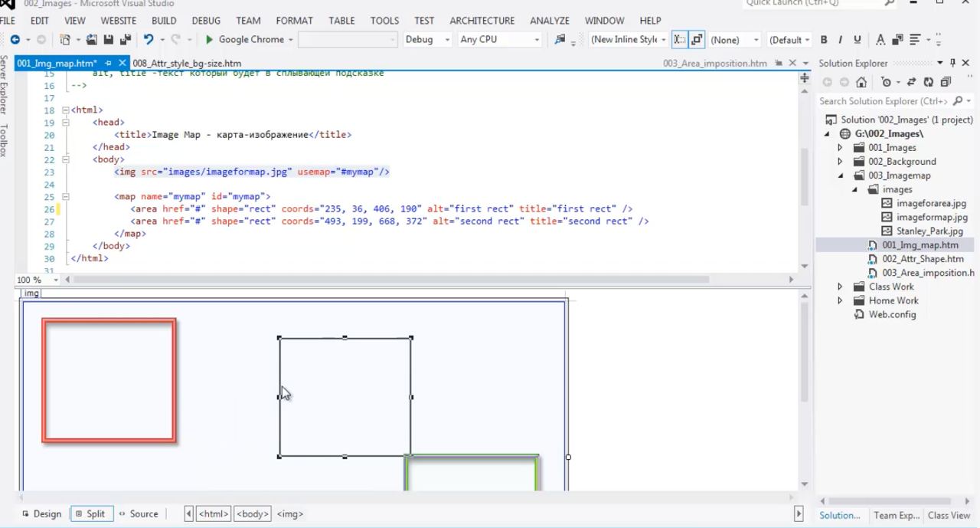Open the Team Explorer panel tab

[897, 515]
